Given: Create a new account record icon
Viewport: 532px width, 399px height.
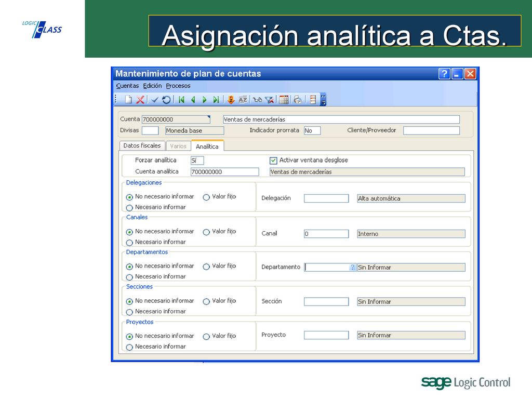Looking at the screenshot, I should tap(128, 99).
